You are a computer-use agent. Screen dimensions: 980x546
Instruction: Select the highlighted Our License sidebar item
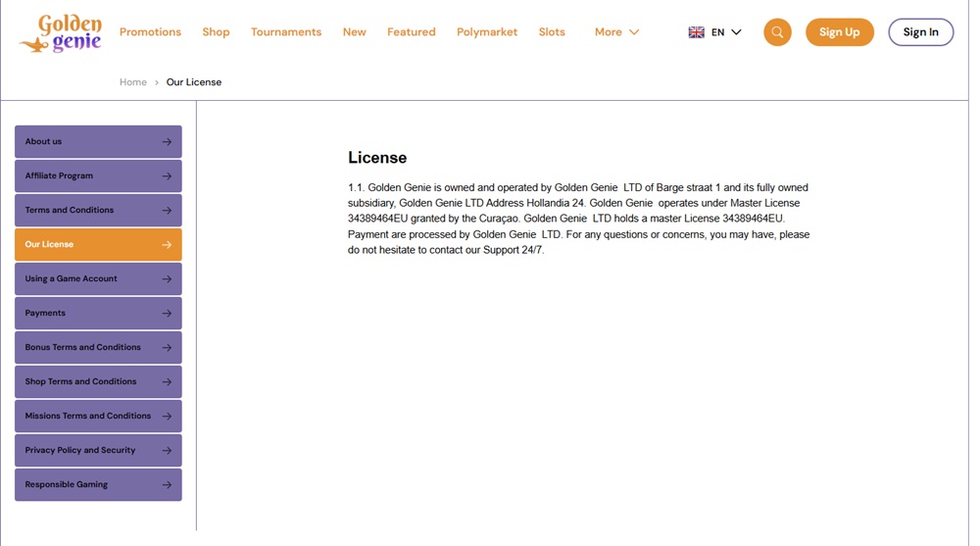click(x=98, y=244)
